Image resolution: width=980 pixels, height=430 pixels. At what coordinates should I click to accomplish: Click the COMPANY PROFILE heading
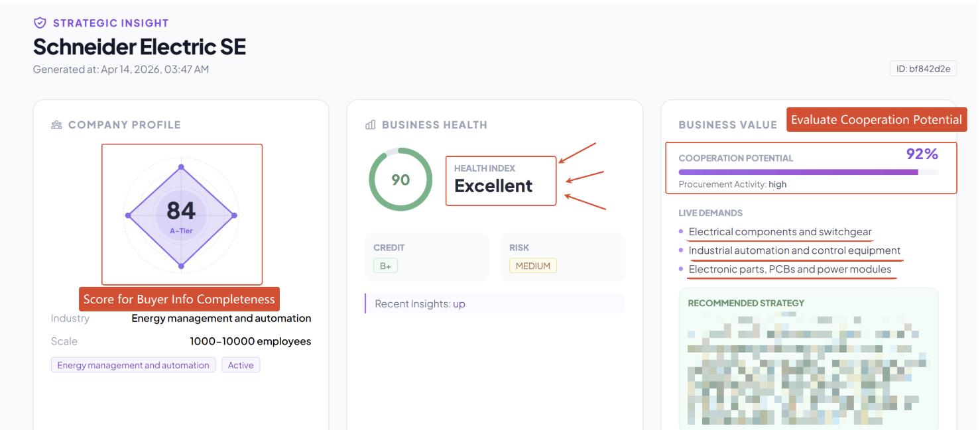tap(124, 125)
